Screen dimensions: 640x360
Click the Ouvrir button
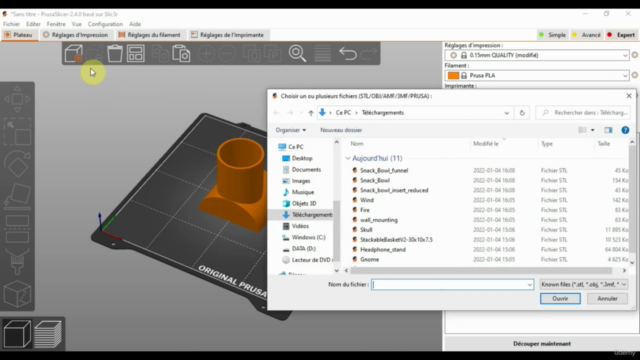coord(560,299)
